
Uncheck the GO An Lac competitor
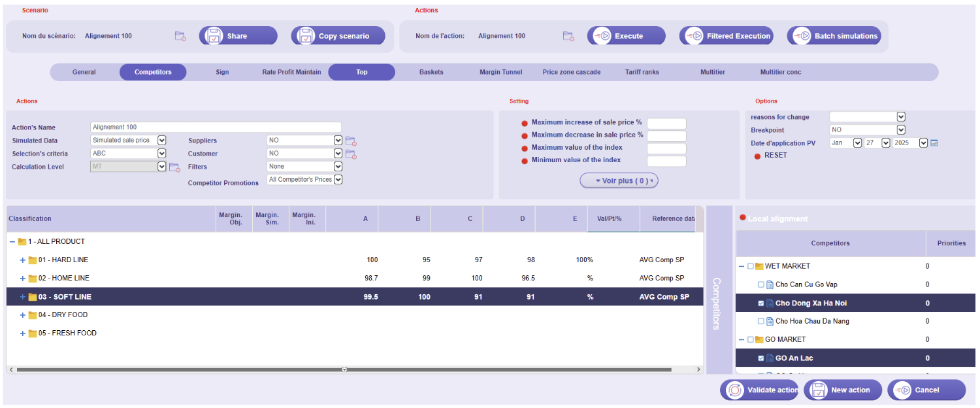[x=761, y=358]
